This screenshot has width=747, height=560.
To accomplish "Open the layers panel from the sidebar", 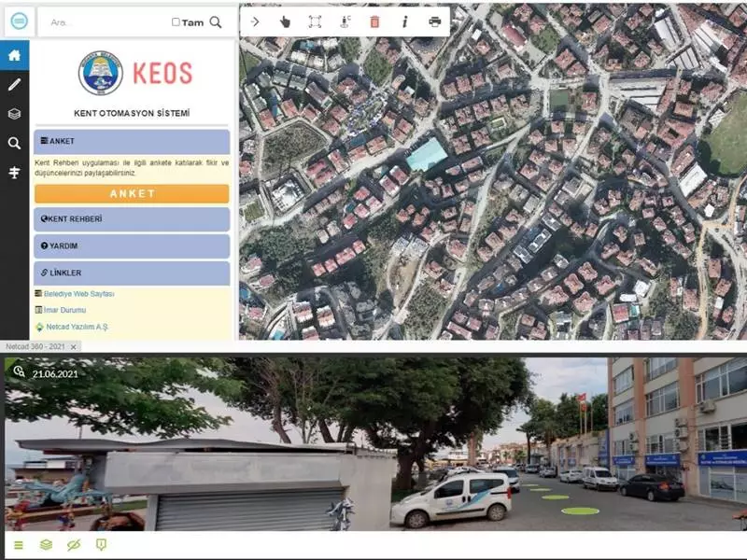I will (13, 114).
